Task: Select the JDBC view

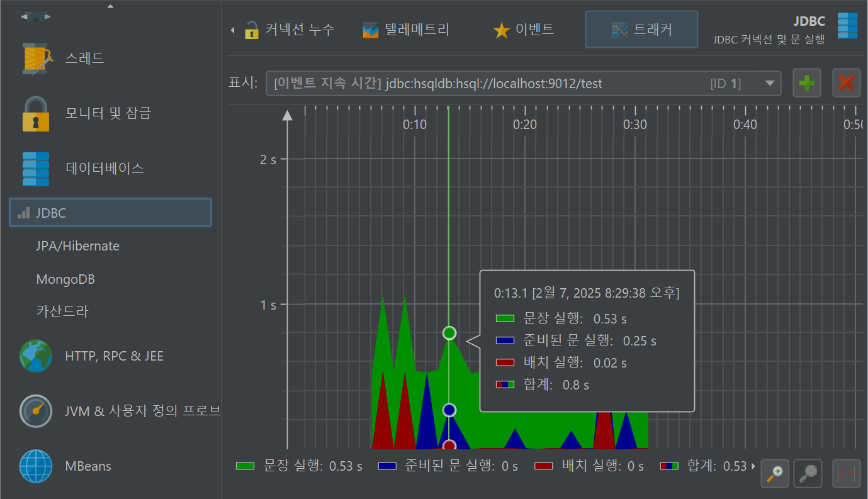Action: pos(111,213)
